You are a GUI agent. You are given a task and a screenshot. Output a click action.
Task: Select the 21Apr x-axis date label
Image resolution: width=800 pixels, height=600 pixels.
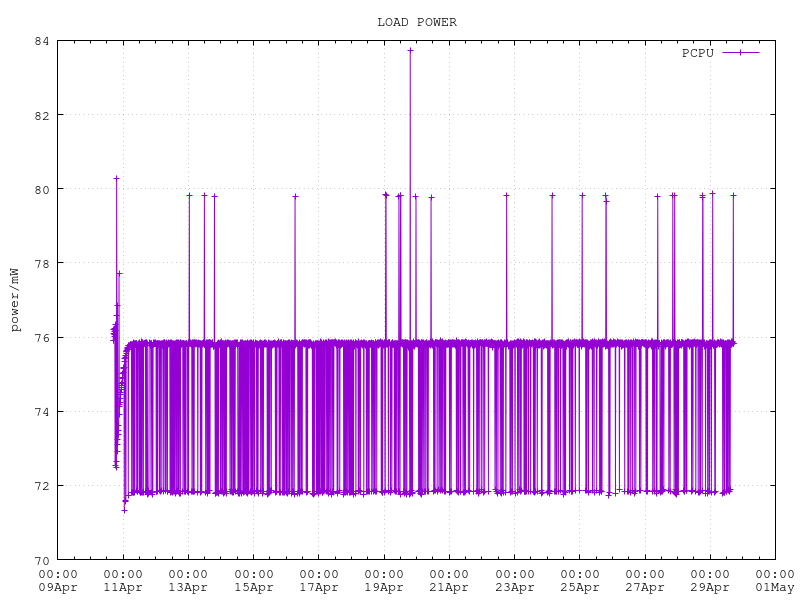pos(449,587)
